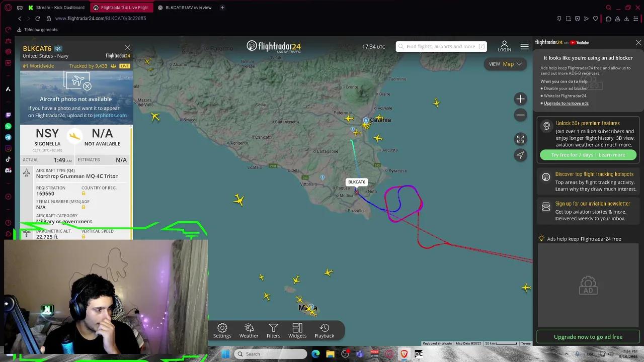Click the NSY Sigonella departure airport
Viewport: 644px width, 362px height.
tap(47, 137)
